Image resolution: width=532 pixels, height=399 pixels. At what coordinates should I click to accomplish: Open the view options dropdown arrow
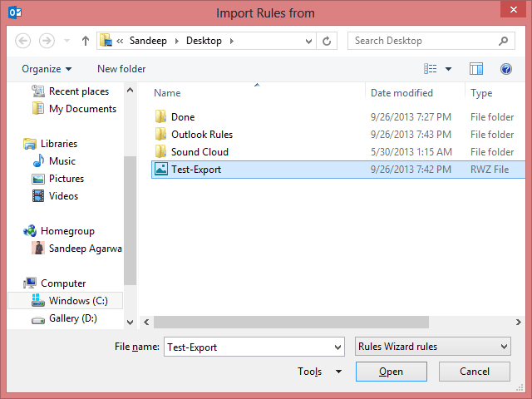[x=448, y=69]
